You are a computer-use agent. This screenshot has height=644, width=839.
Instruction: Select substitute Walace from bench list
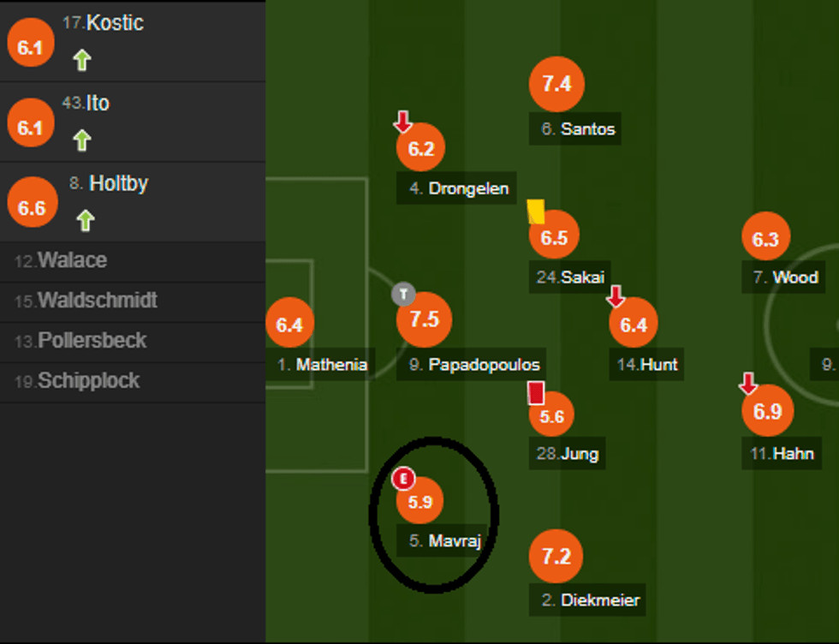pos(73,260)
